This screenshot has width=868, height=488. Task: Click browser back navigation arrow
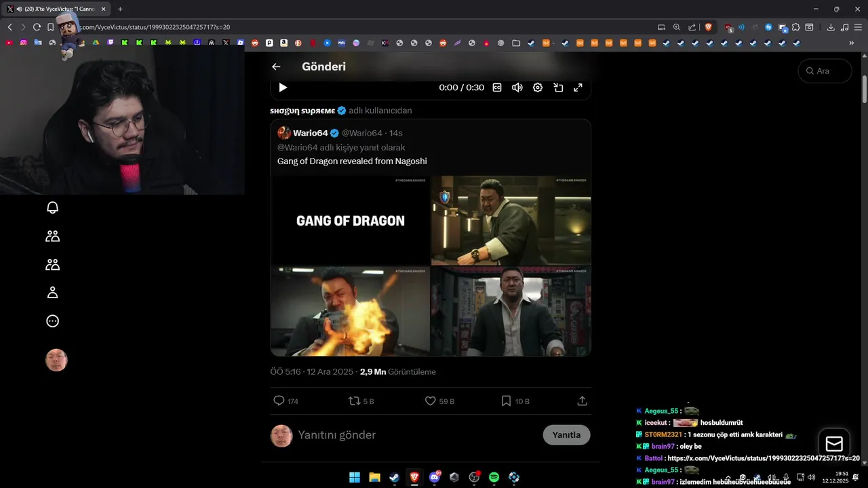(x=9, y=27)
